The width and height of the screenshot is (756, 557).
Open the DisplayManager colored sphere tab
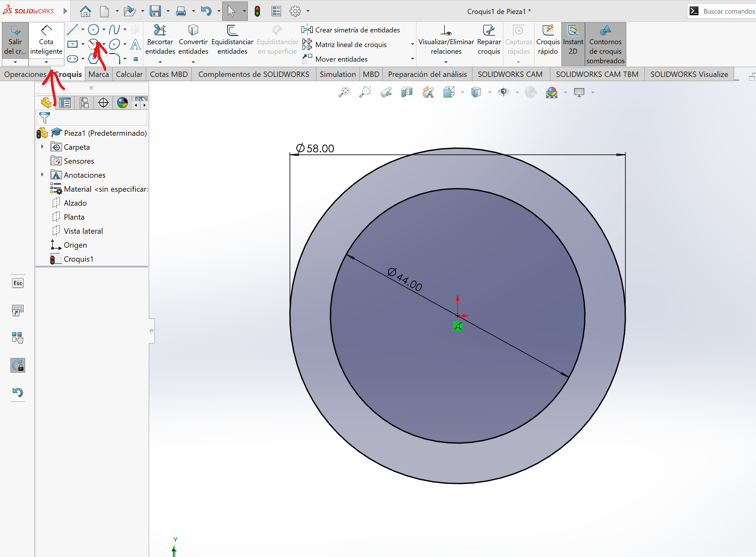tap(122, 103)
